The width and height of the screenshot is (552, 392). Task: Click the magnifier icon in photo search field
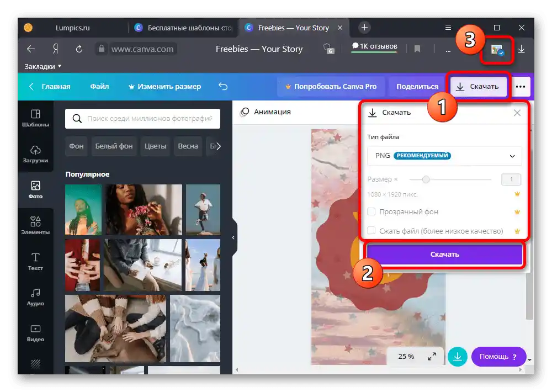pyautogui.click(x=77, y=119)
